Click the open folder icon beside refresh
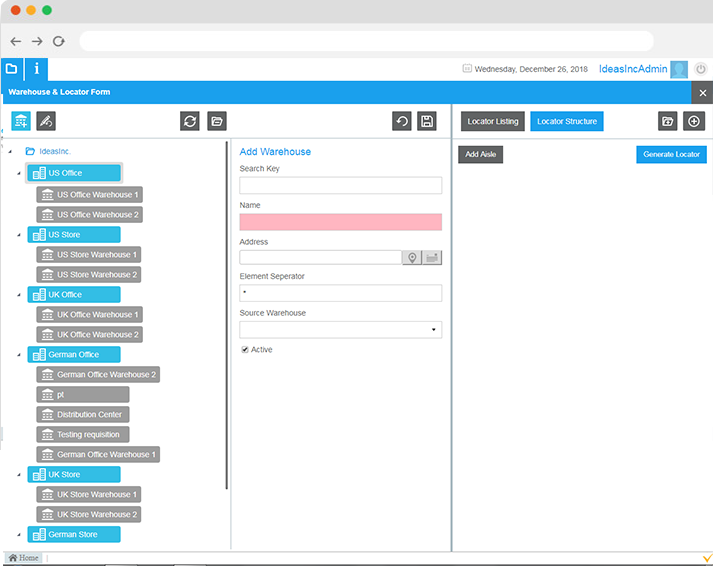This screenshot has width=713, height=566. click(217, 121)
